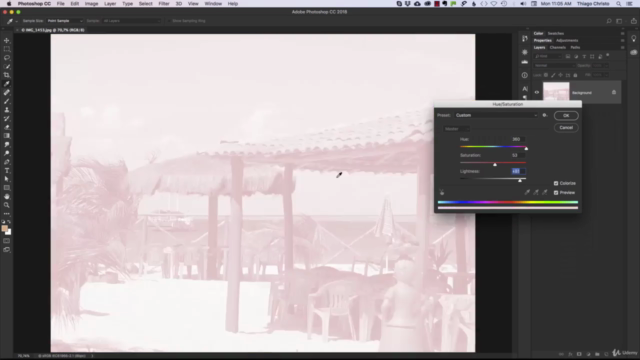Open the Filter menu
The image size is (640, 360).
(x=164, y=4)
